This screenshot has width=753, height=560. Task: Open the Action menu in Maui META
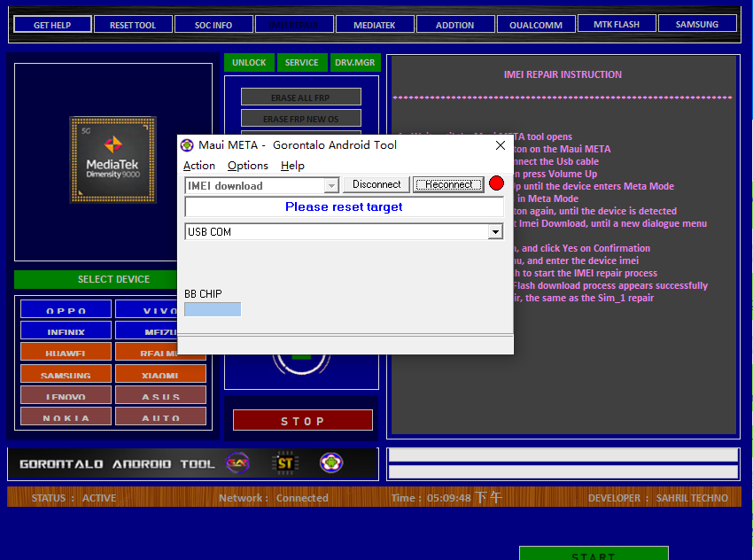(198, 165)
